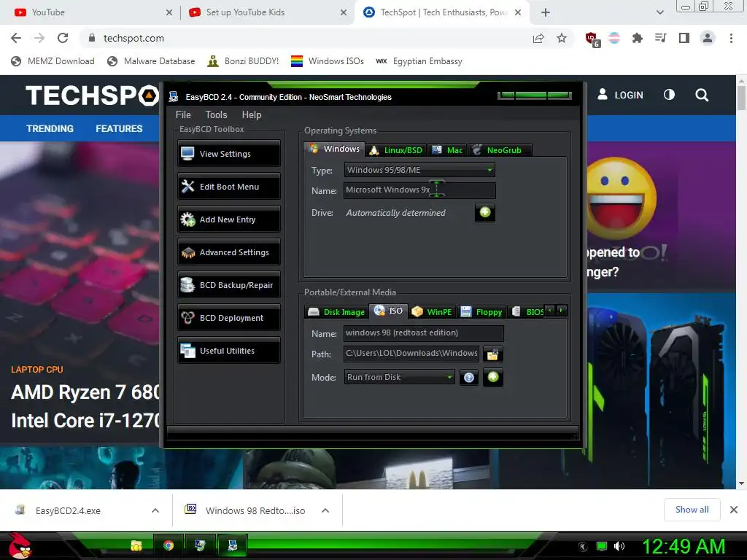Open the Chrome media controls icon

tap(661, 38)
